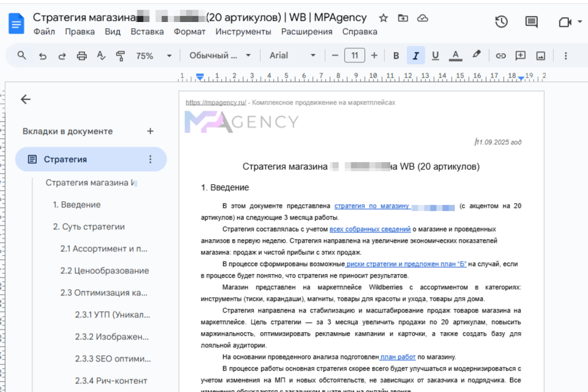Decrease font size
This screenshot has width=588, height=392.
pyautogui.click(x=335, y=56)
